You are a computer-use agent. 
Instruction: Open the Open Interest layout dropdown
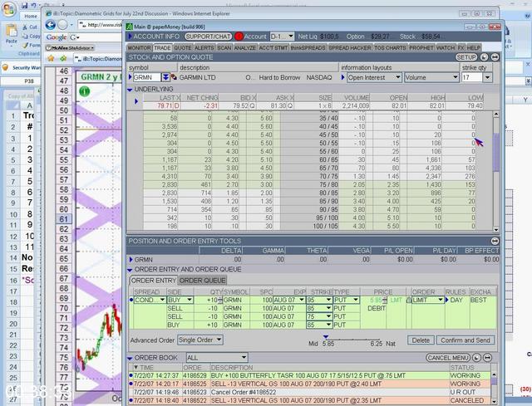click(374, 77)
